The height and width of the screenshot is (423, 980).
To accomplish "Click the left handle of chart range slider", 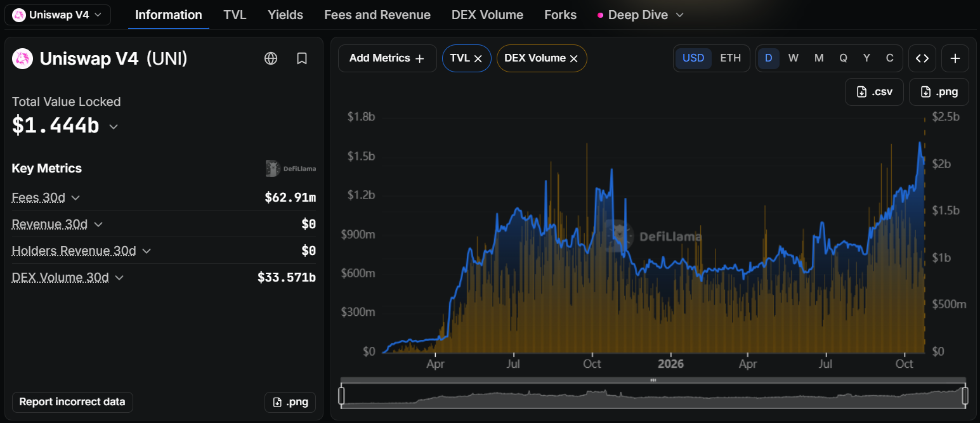I will 341,396.
